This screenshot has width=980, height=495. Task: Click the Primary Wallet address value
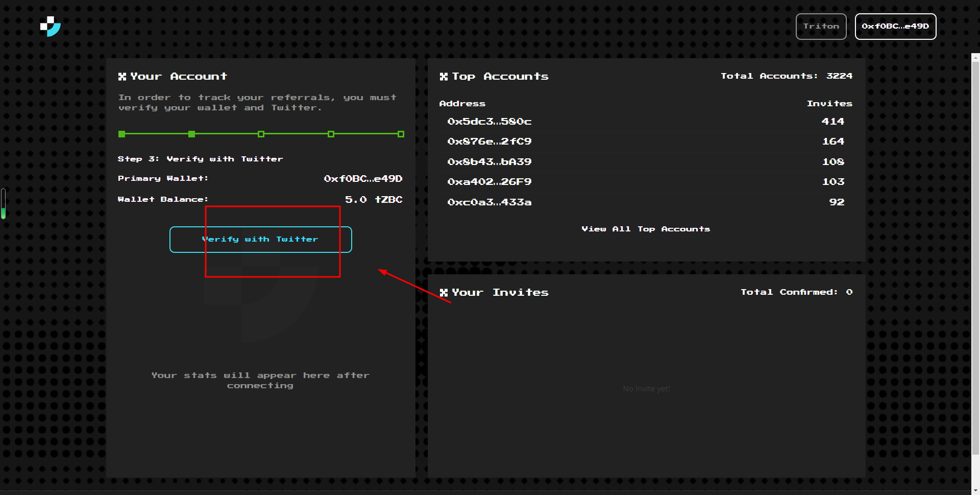363,179
